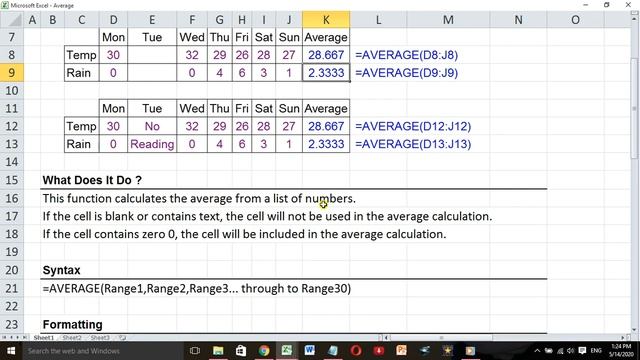Select row 9 header

click(11, 73)
